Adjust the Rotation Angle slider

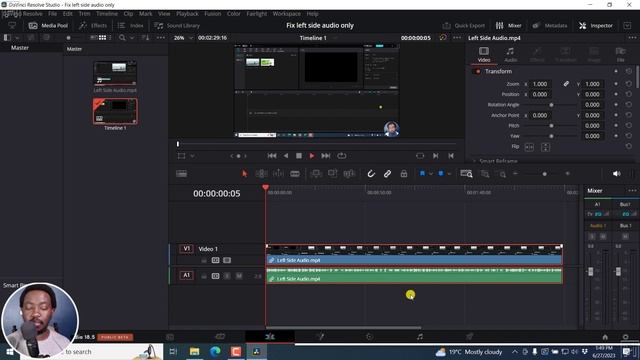pos(551,105)
